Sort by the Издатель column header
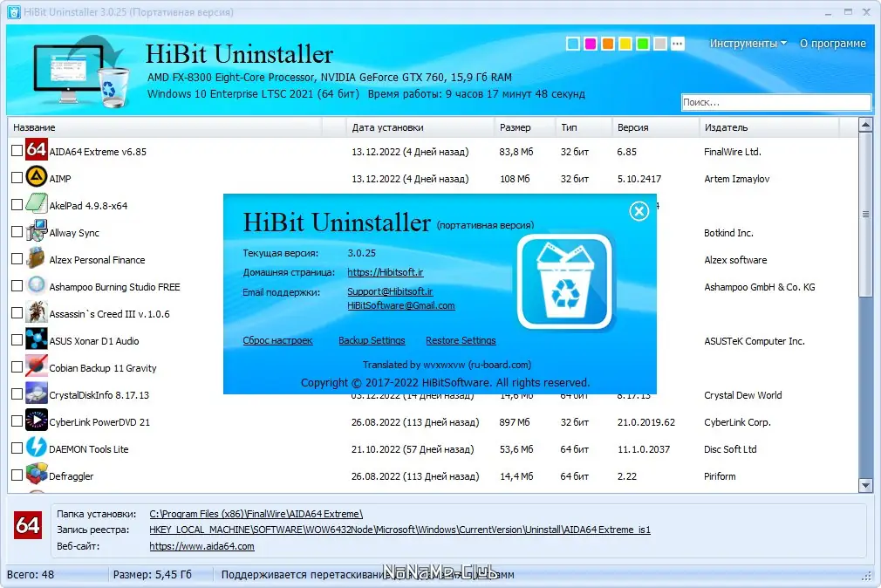The image size is (881, 588). click(x=769, y=127)
